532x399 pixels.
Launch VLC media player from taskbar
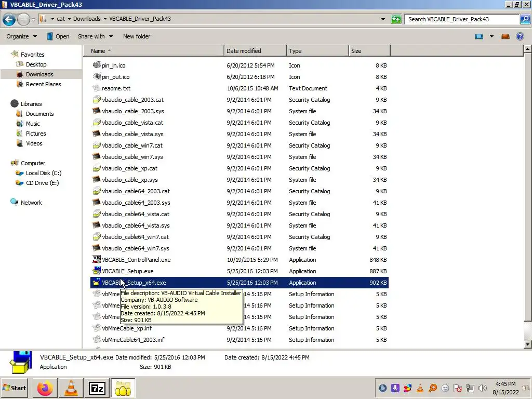(x=71, y=388)
